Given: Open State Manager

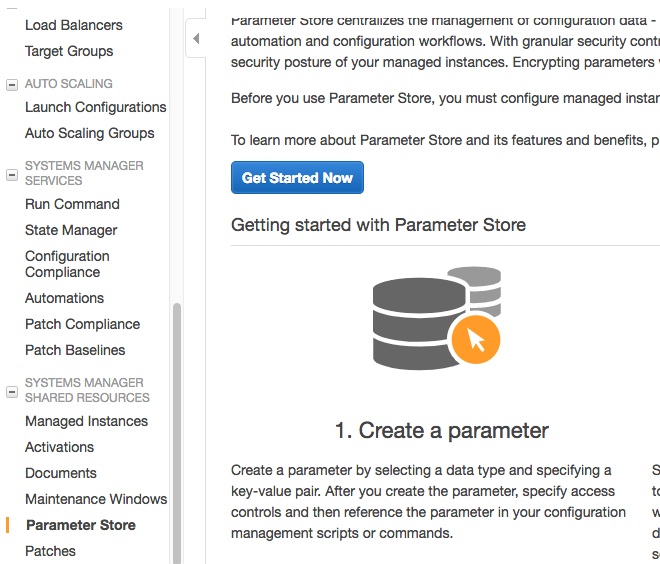Looking at the screenshot, I should [71, 230].
